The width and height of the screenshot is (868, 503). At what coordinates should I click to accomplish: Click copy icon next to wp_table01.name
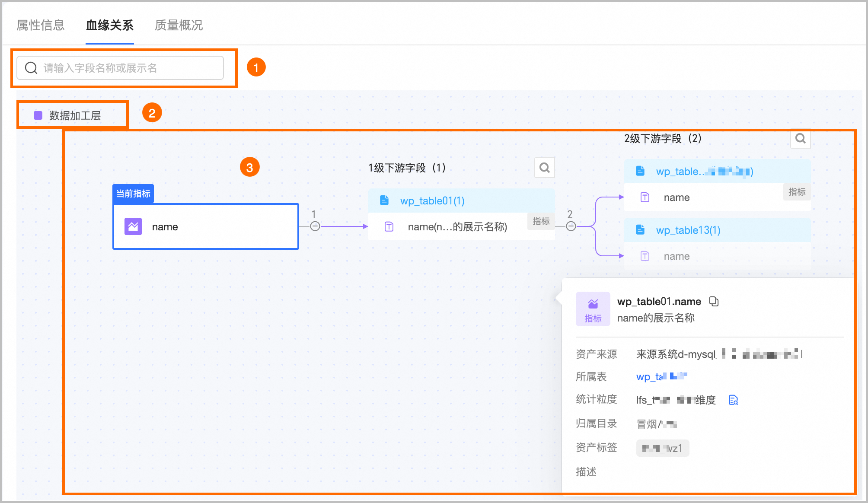[714, 301]
